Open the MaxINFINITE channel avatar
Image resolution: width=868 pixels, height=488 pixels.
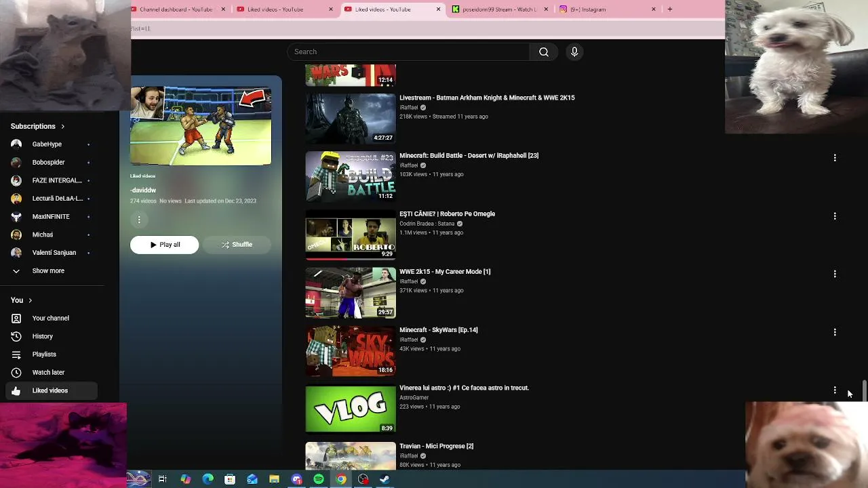click(16, 217)
